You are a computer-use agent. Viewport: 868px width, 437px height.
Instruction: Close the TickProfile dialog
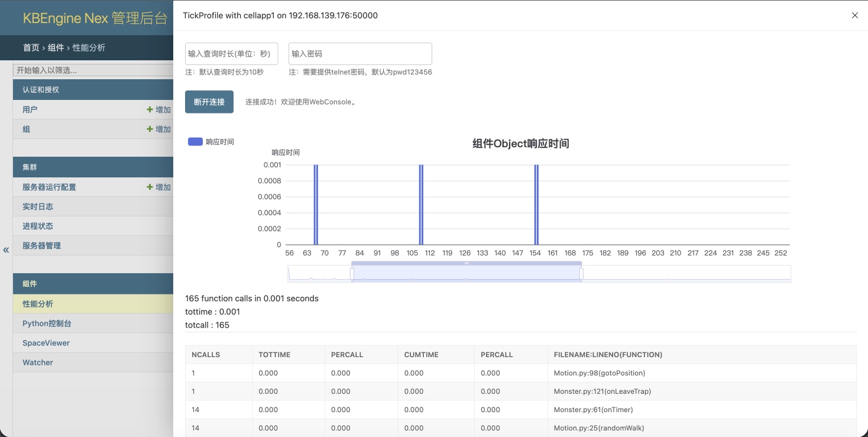coord(854,15)
